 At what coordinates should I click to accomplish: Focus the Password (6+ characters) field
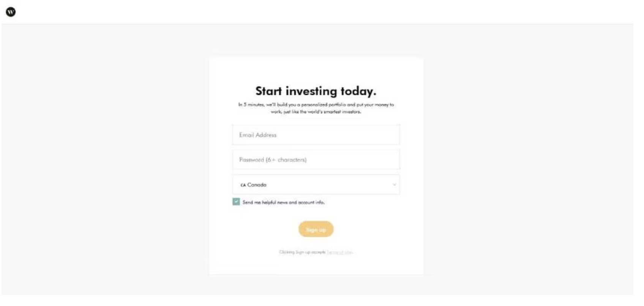(316, 159)
